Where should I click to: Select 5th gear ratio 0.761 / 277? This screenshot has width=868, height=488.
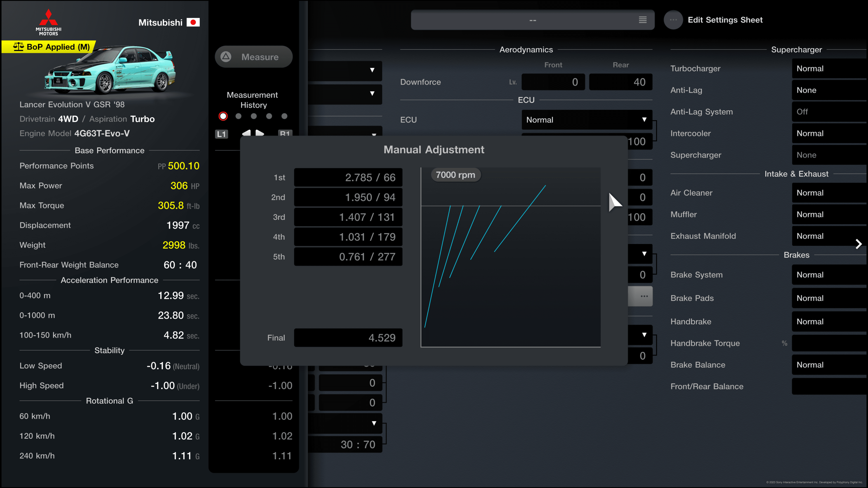pyautogui.click(x=348, y=257)
